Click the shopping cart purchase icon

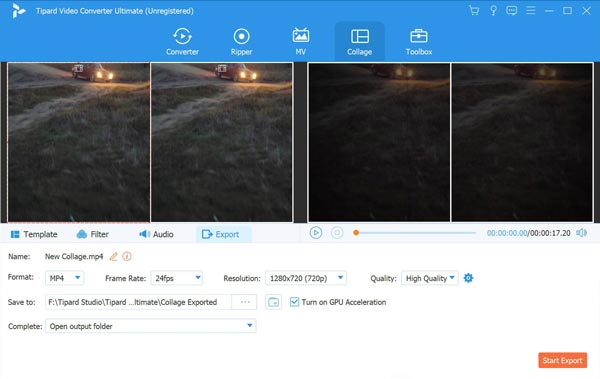coord(474,10)
